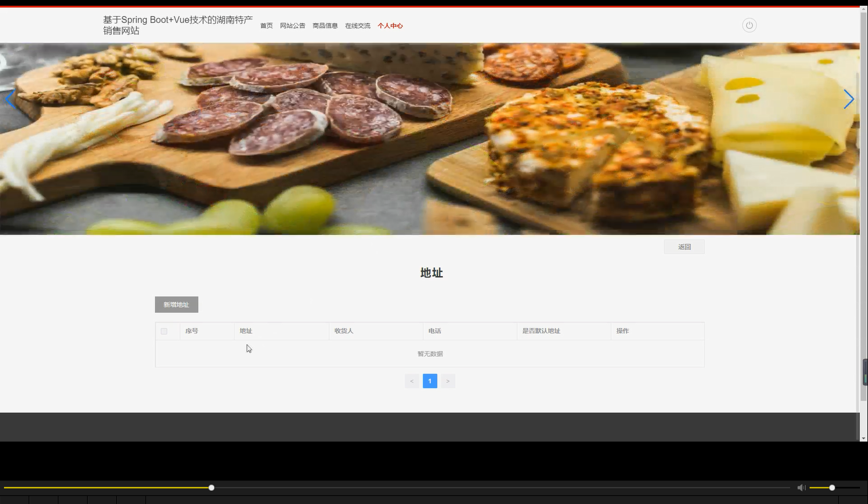Screen dimensions: 868x504
Task: Open the 网站公告 menu item
Action: click(293, 26)
